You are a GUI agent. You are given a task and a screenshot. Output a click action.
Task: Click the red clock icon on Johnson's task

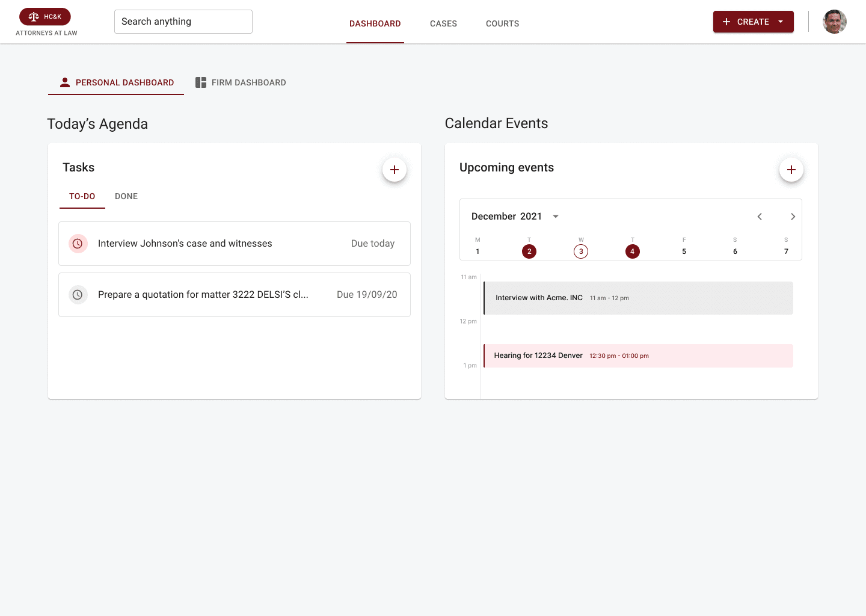coord(78,244)
